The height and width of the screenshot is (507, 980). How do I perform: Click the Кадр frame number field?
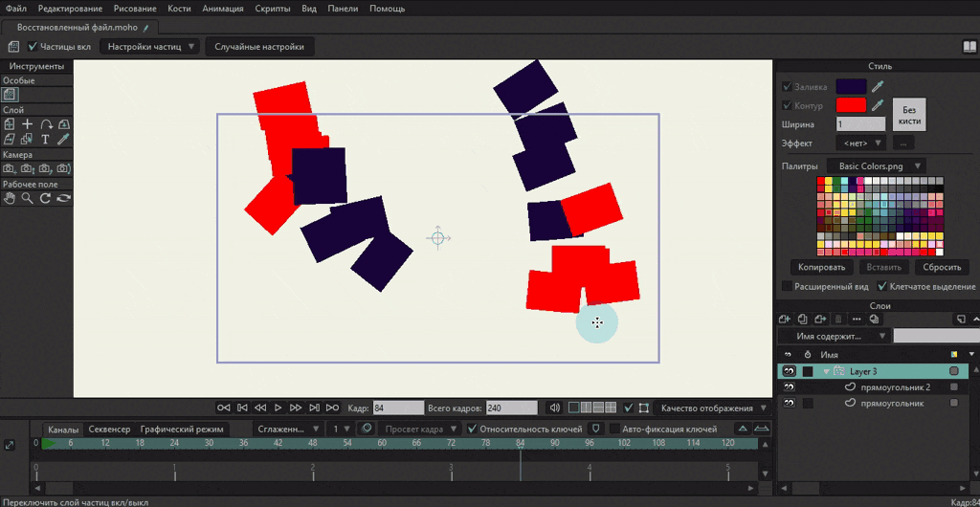[x=399, y=408]
